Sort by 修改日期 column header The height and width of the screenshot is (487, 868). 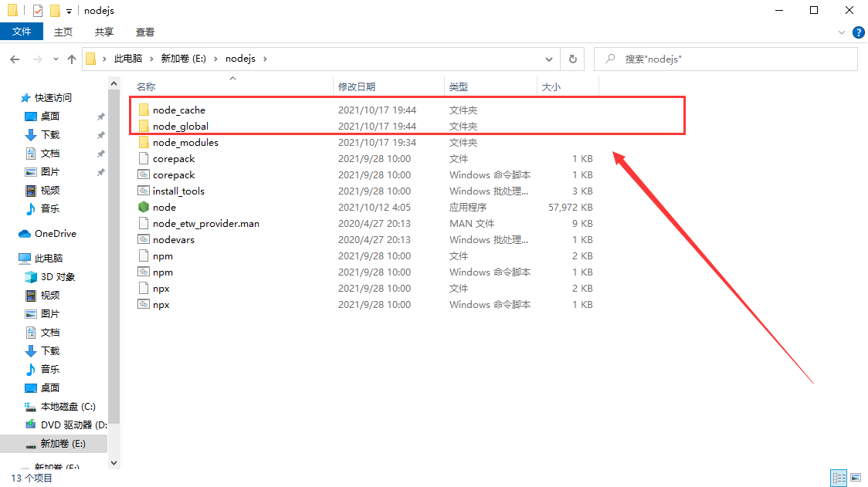357,87
